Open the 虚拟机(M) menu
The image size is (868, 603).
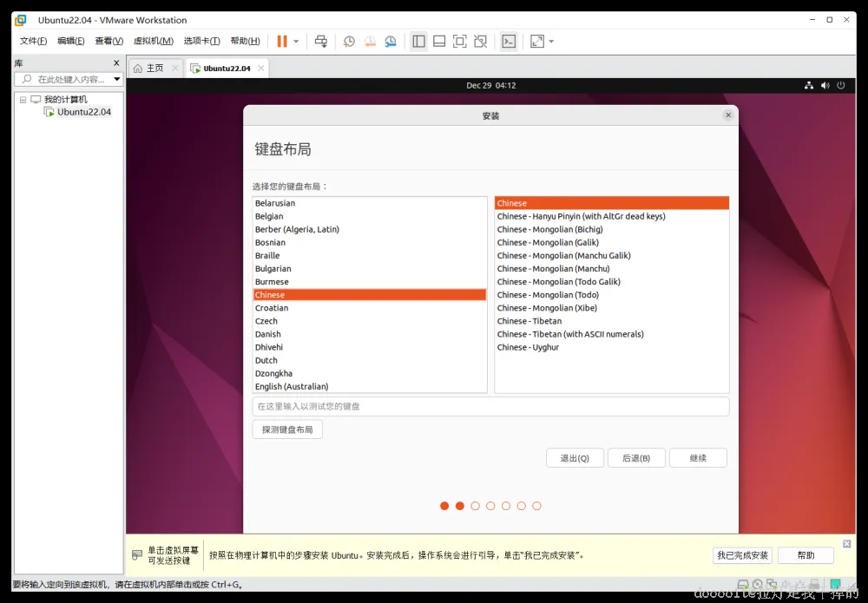[x=154, y=41]
